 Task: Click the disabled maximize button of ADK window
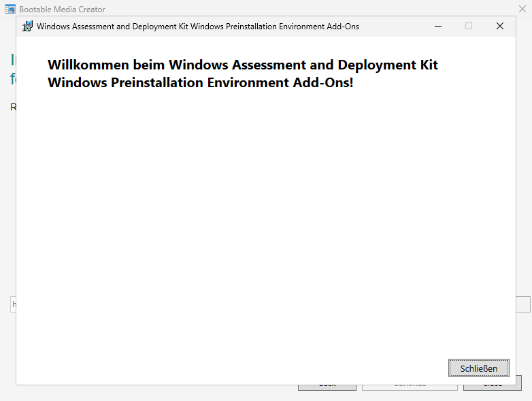469,26
